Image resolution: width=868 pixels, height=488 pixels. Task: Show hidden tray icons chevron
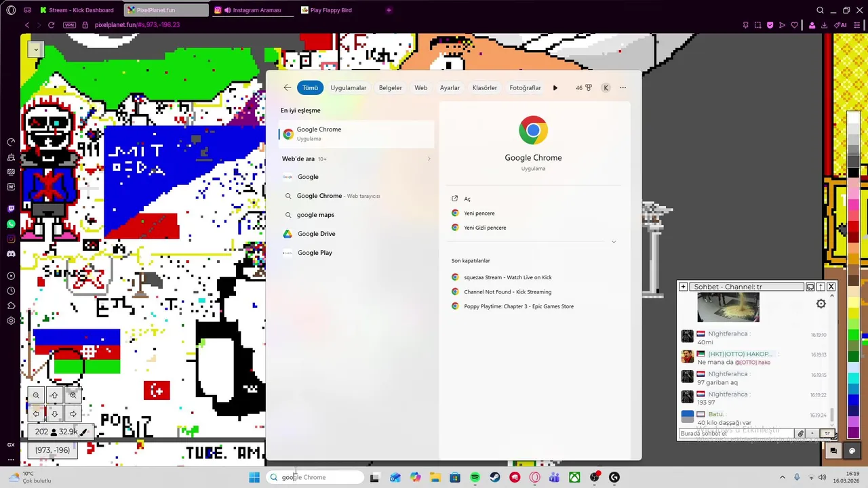tap(782, 477)
